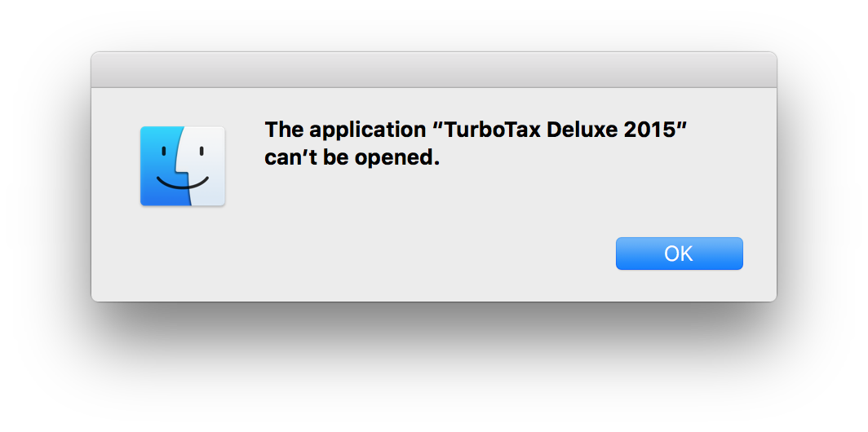This screenshot has width=868, height=432.
Task: Click the year "2015" in the message
Action: (655, 130)
